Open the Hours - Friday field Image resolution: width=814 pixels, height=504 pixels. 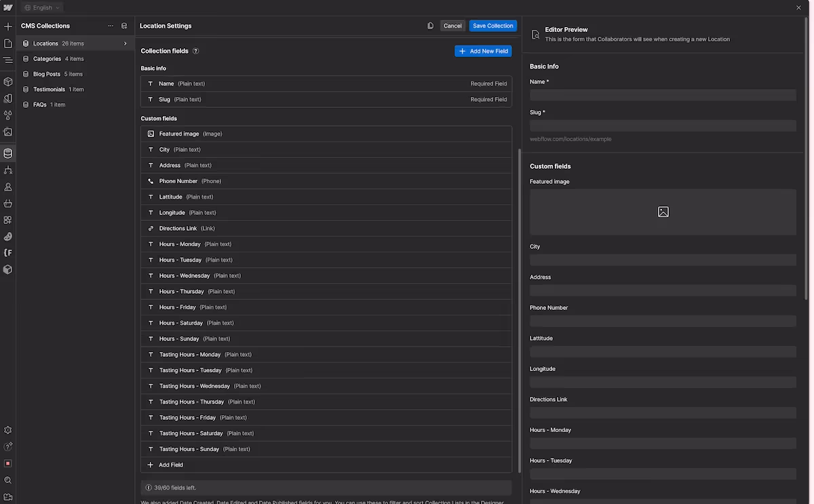point(326,307)
